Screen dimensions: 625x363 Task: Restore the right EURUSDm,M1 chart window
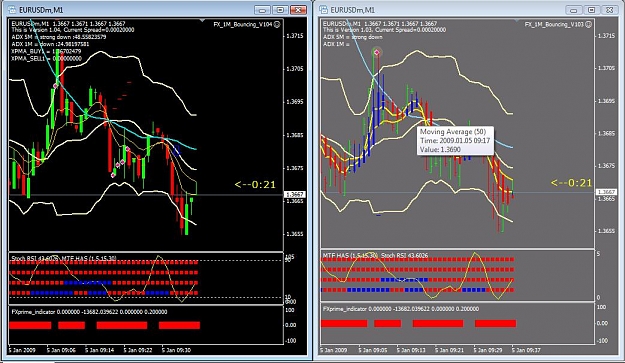592,10
